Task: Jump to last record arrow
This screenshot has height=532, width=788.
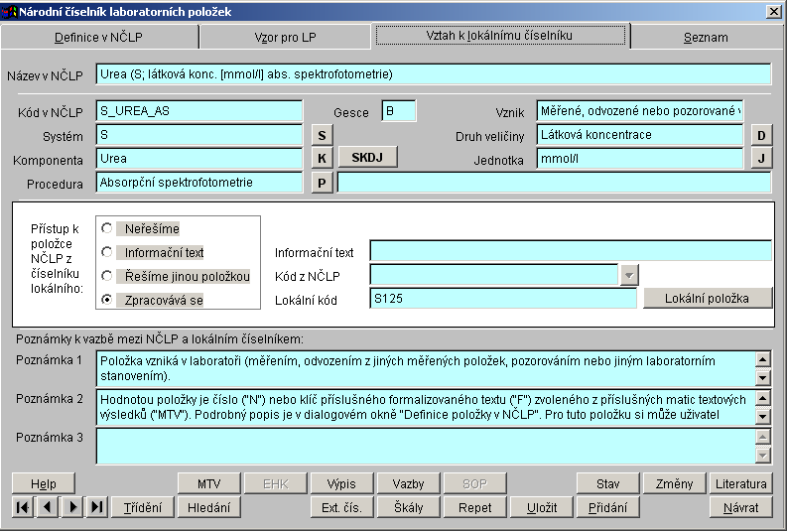Action: [96, 507]
